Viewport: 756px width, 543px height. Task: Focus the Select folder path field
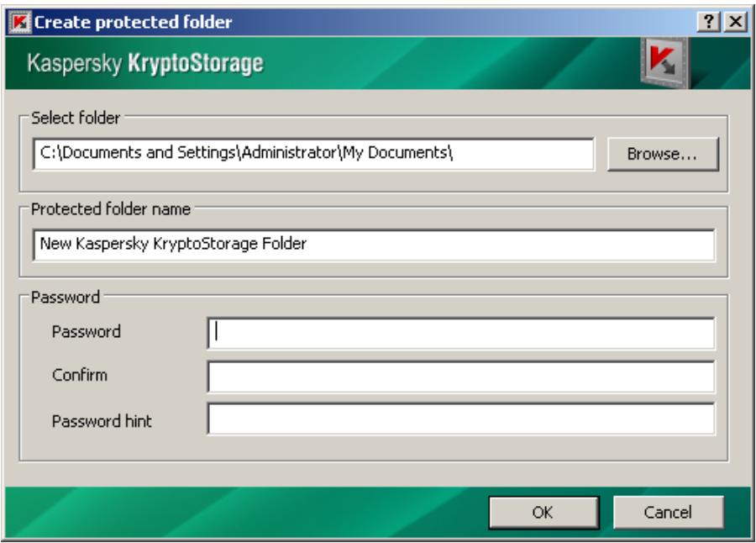click(x=313, y=154)
